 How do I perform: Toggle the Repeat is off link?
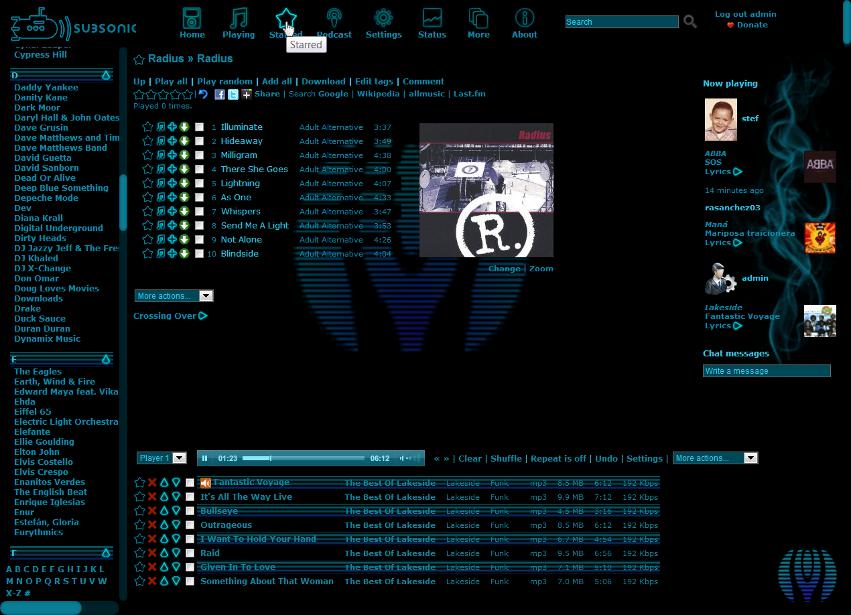pos(558,459)
